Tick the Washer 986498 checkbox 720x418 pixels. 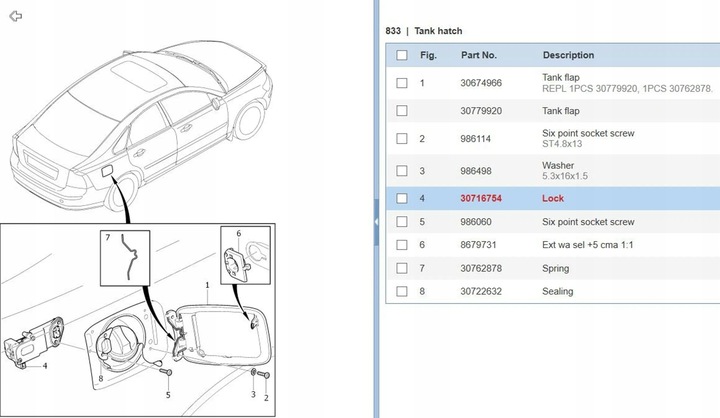tap(402, 171)
